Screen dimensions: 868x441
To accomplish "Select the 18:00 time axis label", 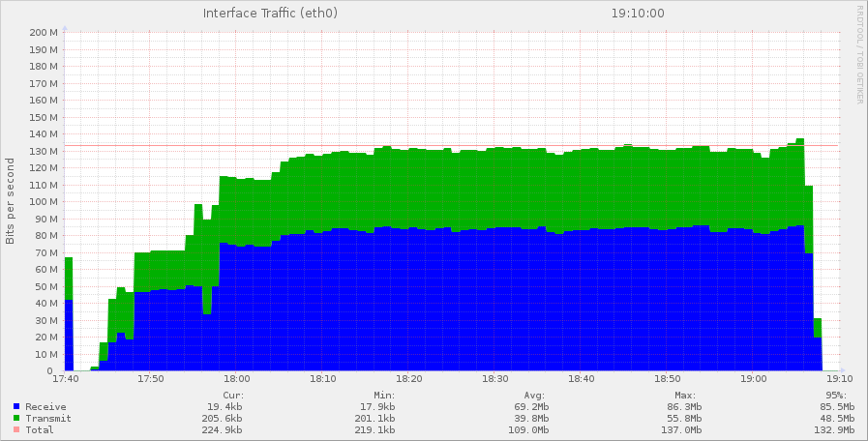I will click(237, 379).
